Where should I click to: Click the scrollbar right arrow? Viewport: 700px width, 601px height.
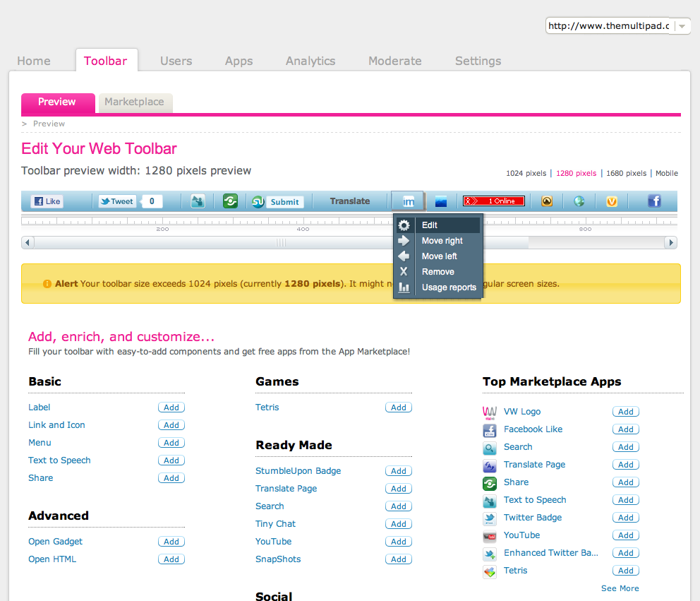[670, 243]
